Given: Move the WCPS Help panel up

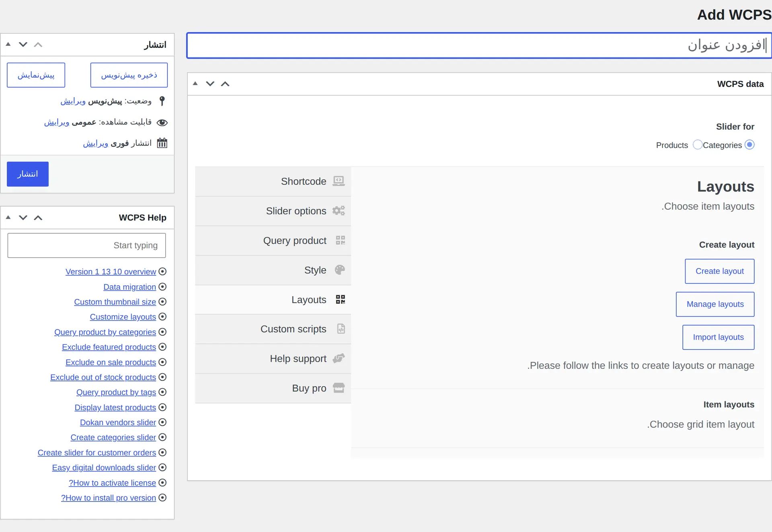Looking at the screenshot, I should 38,217.
